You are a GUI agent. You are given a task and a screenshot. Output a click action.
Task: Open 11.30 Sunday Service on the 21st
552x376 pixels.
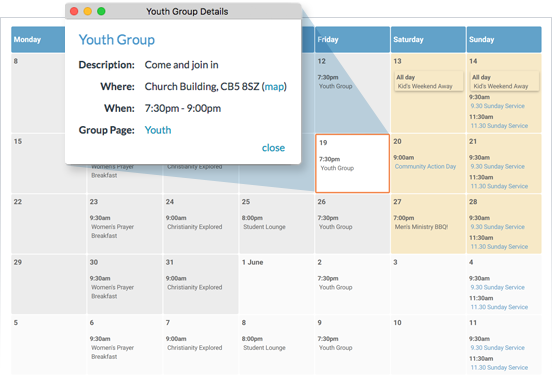(x=499, y=186)
